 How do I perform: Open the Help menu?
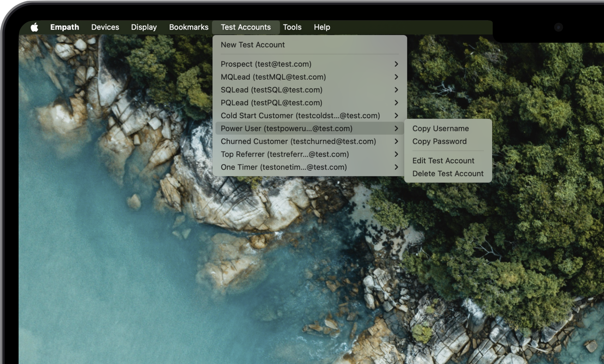tap(322, 27)
